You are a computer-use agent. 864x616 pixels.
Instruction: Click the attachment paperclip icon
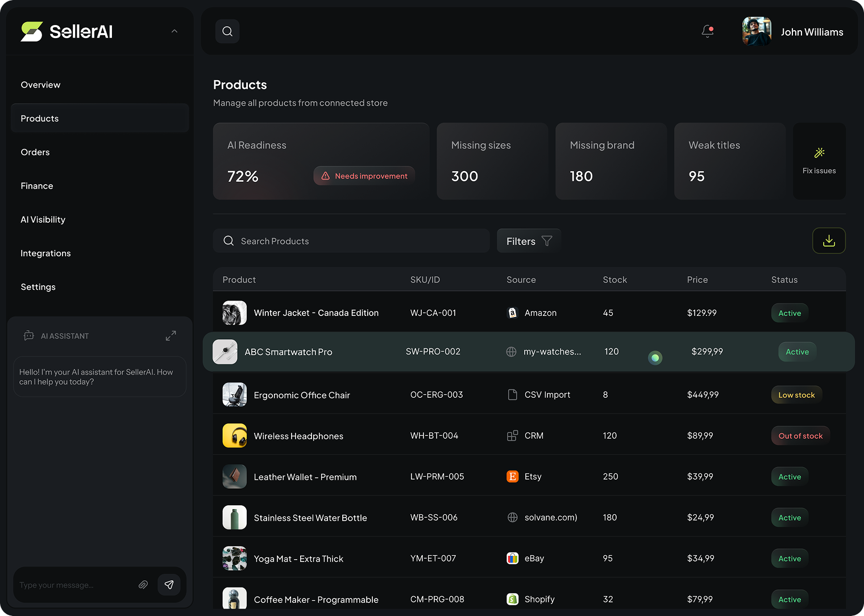pos(143,585)
